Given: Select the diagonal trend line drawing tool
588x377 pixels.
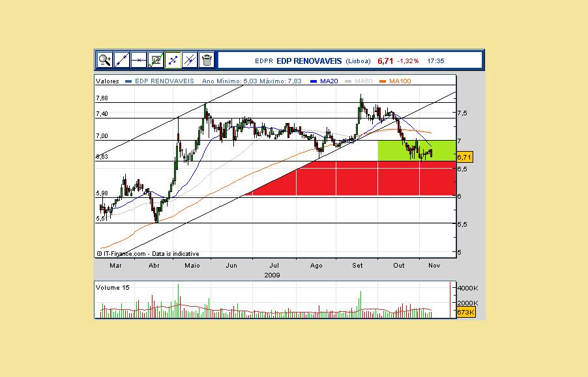Looking at the screenshot, I should pyautogui.click(x=121, y=60).
